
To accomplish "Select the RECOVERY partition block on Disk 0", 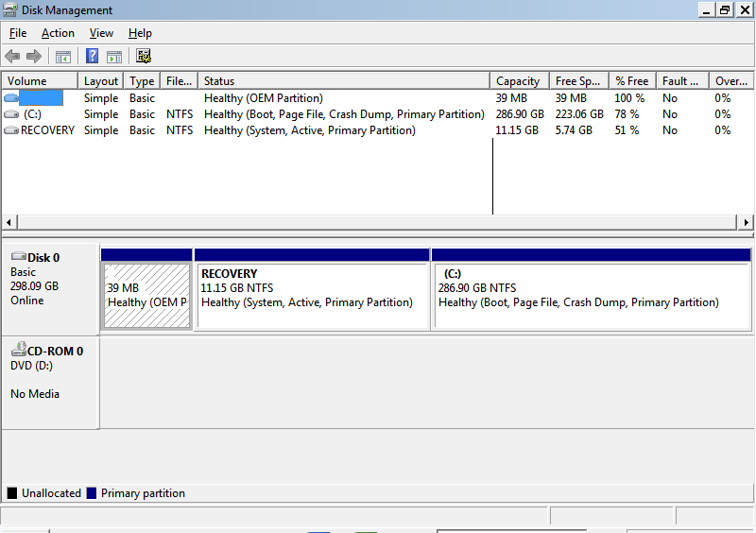I will tap(312, 289).
